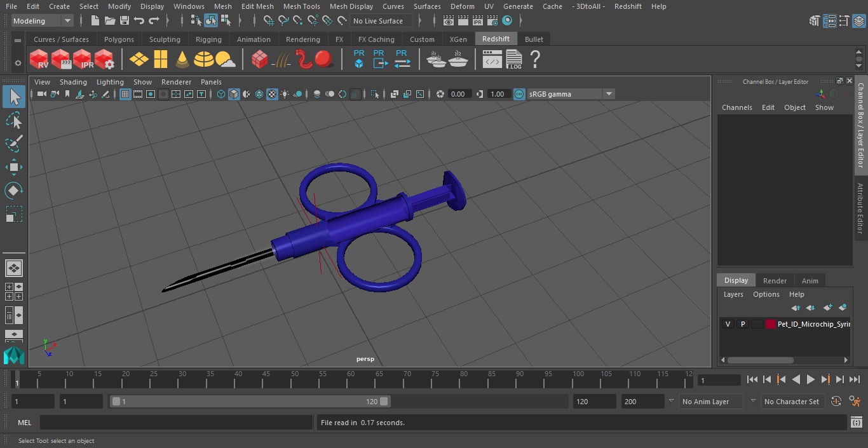868x448 pixels.
Task: Open Redshift log file icon
Action: (513, 60)
